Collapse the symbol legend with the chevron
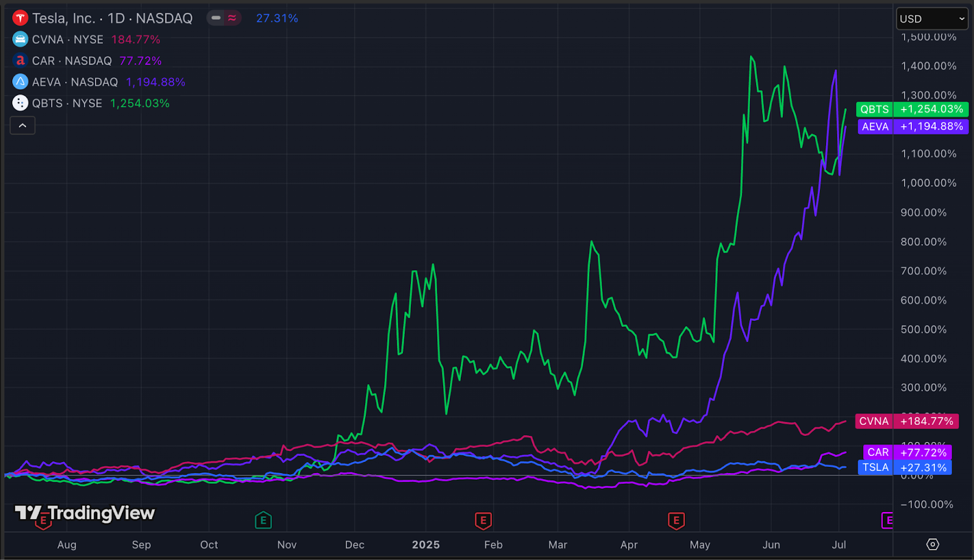The height and width of the screenshot is (560, 974). [23, 125]
